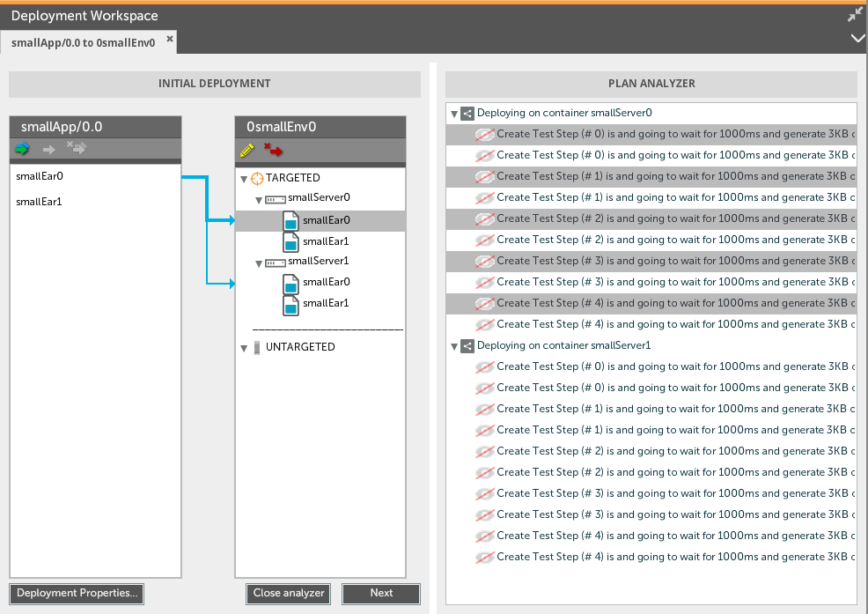868x614 pixels.
Task: Collapse the smallServer0 node in the environment tree
Action: (x=258, y=200)
